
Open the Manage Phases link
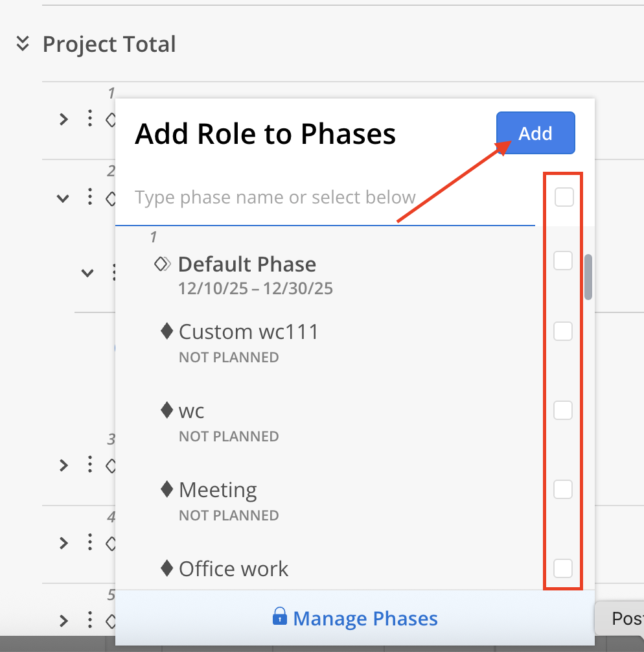pos(365,618)
